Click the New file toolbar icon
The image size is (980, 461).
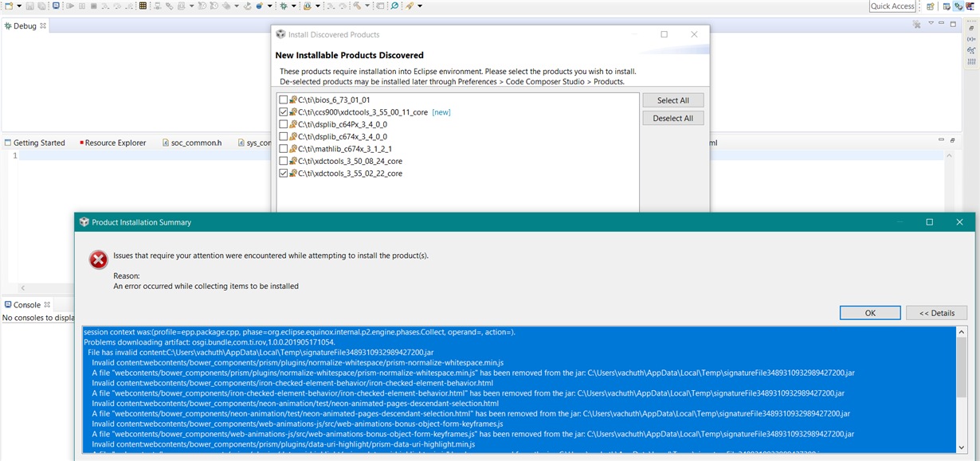click(6, 6)
